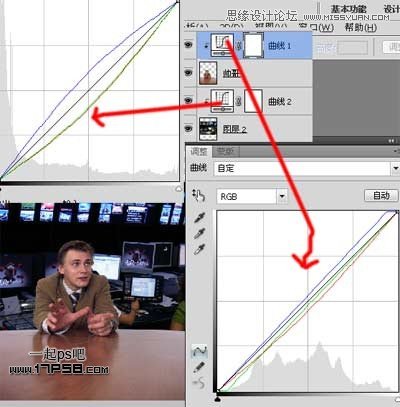Click the smooth curve icon
Viewport: 400px width, 407px height.
point(199,383)
